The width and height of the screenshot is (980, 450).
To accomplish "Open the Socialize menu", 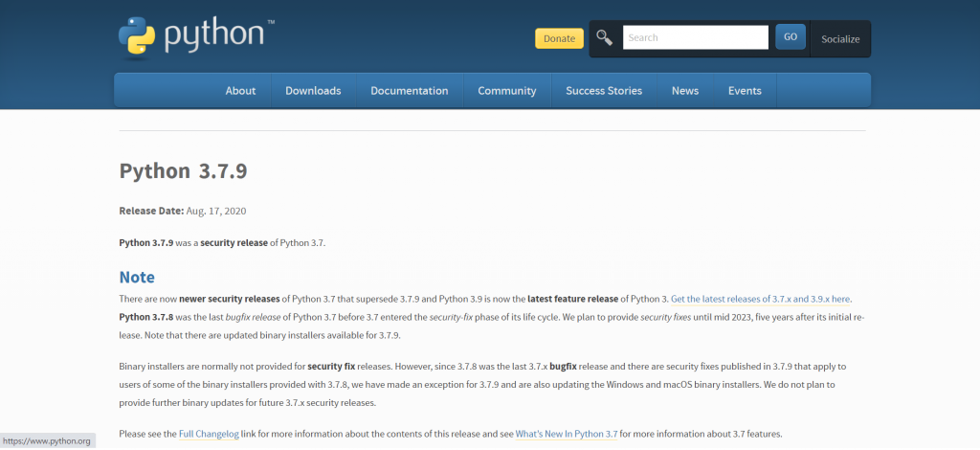I will [x=840, y=38].
